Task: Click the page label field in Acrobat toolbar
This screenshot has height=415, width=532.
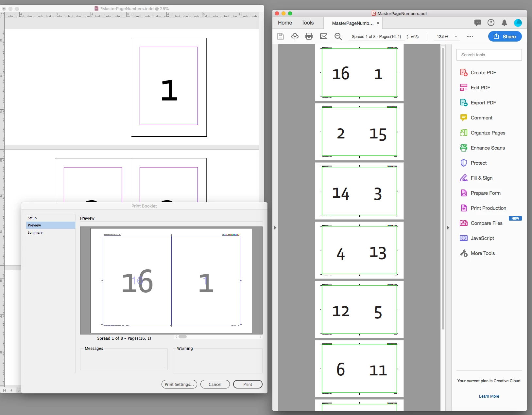Action: click(376, 37)
